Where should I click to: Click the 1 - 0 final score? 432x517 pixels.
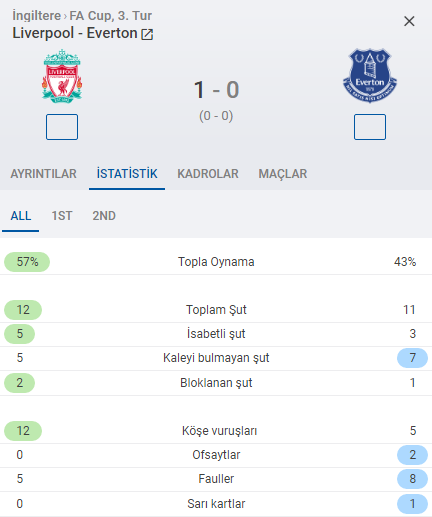pyautogui.click(x=216, y=90)
